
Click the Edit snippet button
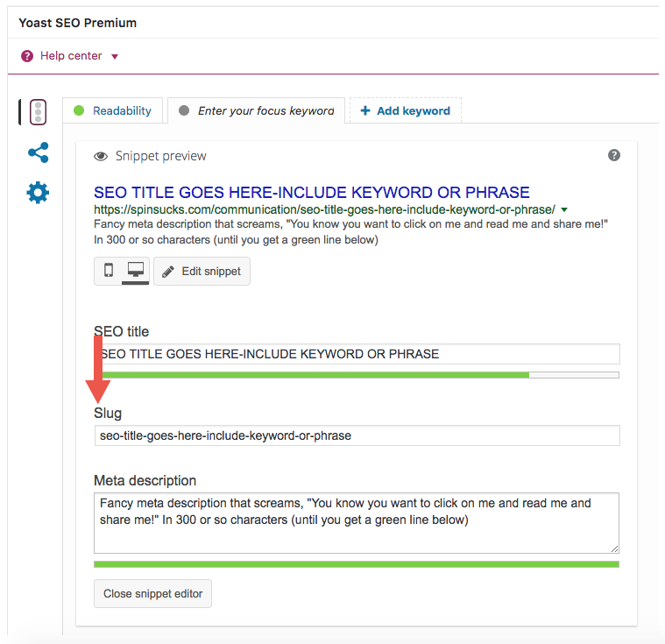202,272
